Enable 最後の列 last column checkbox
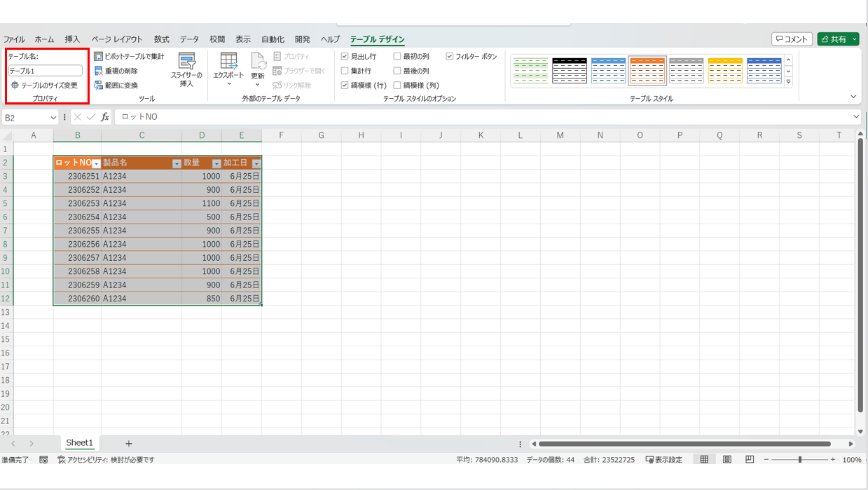 [x=397, y=71]
